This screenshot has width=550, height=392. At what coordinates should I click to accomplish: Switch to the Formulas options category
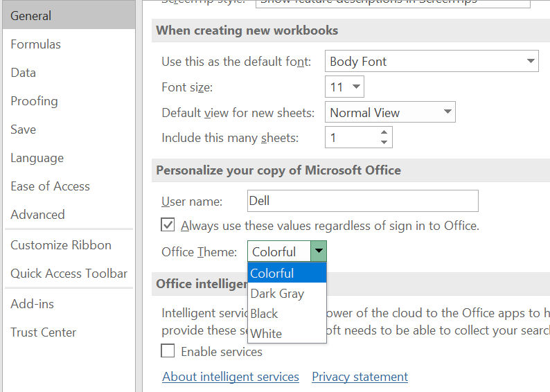(36, 44)
